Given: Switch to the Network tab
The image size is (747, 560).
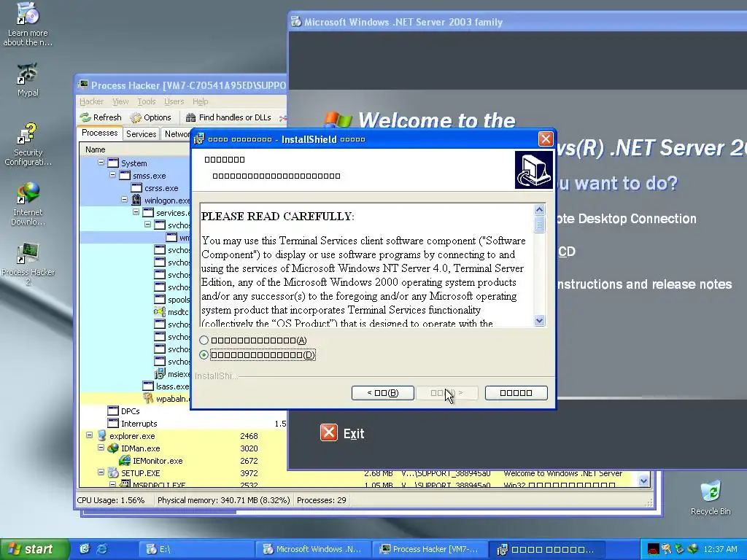Looking at the screenshot, I should coord(177,134).
